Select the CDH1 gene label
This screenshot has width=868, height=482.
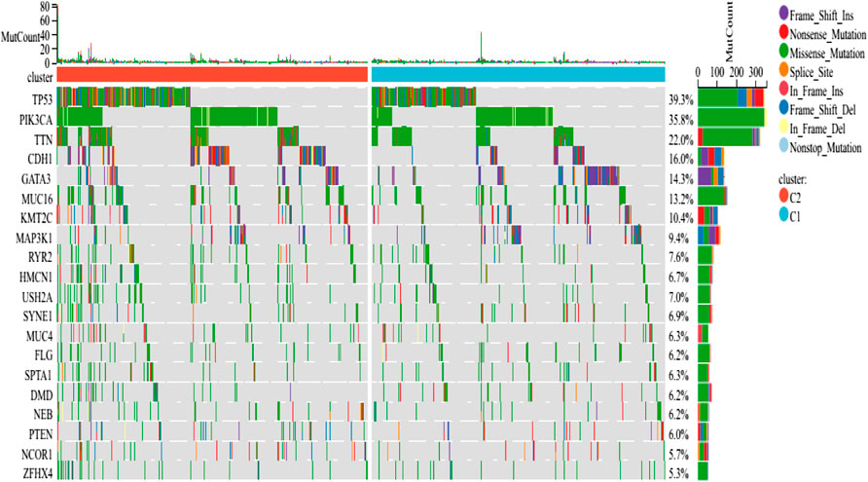(40, 159)
